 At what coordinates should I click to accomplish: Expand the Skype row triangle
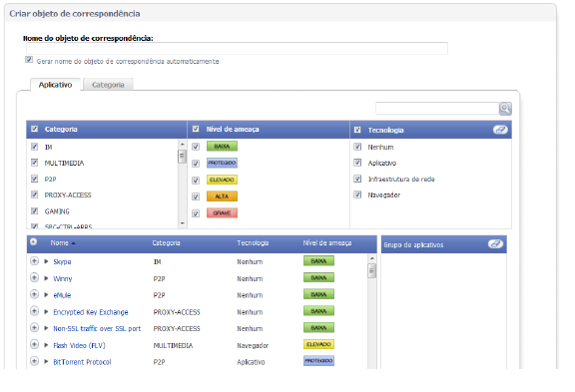pyautogui.click(x=46, y=261)
